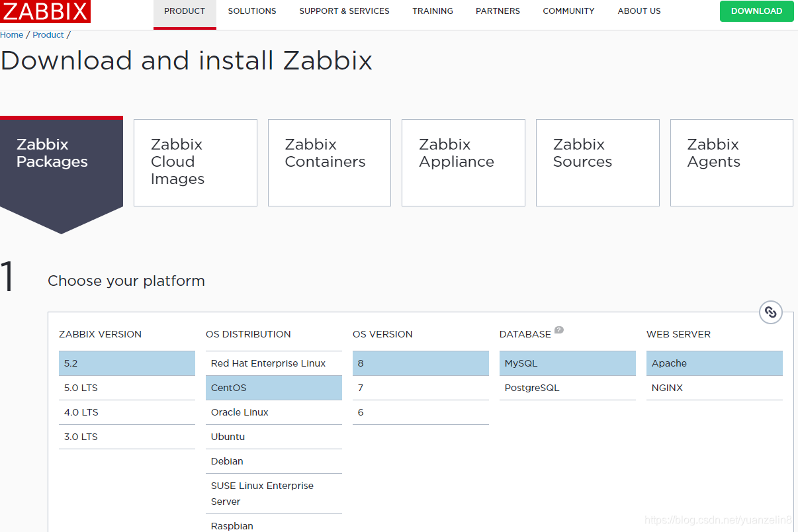This screenshot has width=798, height=532.
Task: Select Oracle Linux distribution
Action: pyautogui.click(x=274, y=412)
